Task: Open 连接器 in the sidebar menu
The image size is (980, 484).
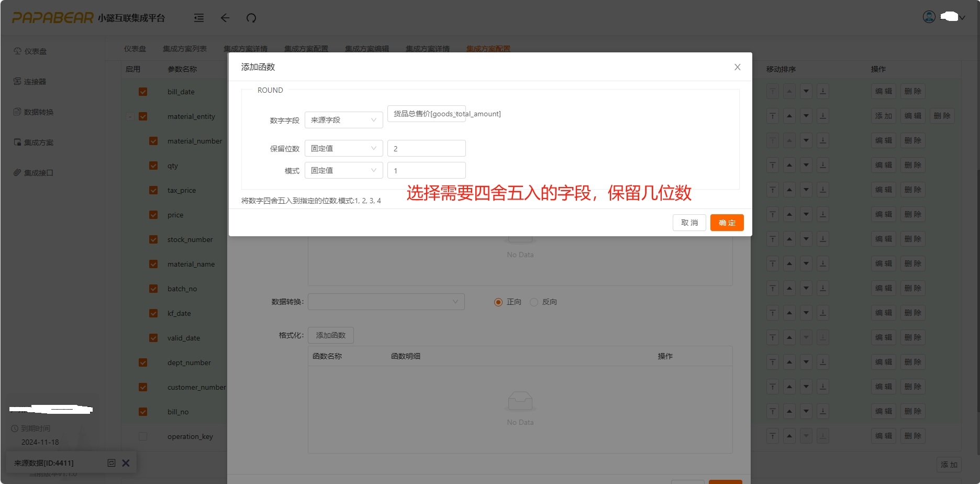Action: click(x=35, y=82)
